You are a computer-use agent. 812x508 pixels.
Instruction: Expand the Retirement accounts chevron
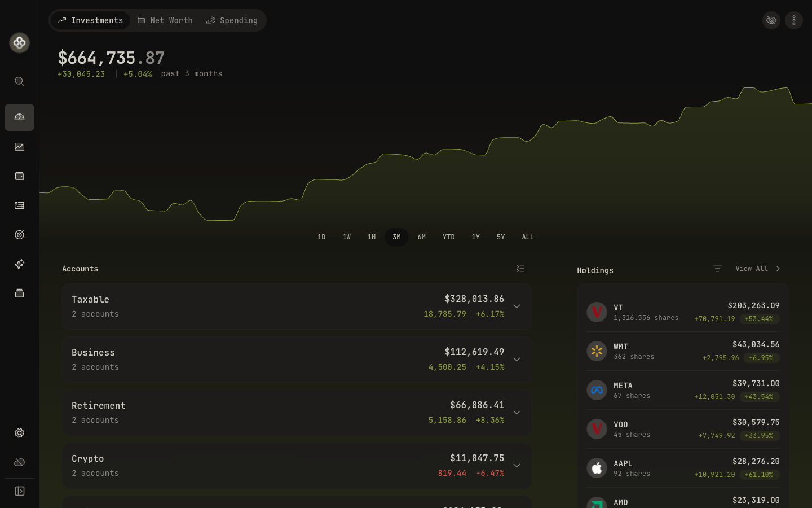tap(517, 413)
